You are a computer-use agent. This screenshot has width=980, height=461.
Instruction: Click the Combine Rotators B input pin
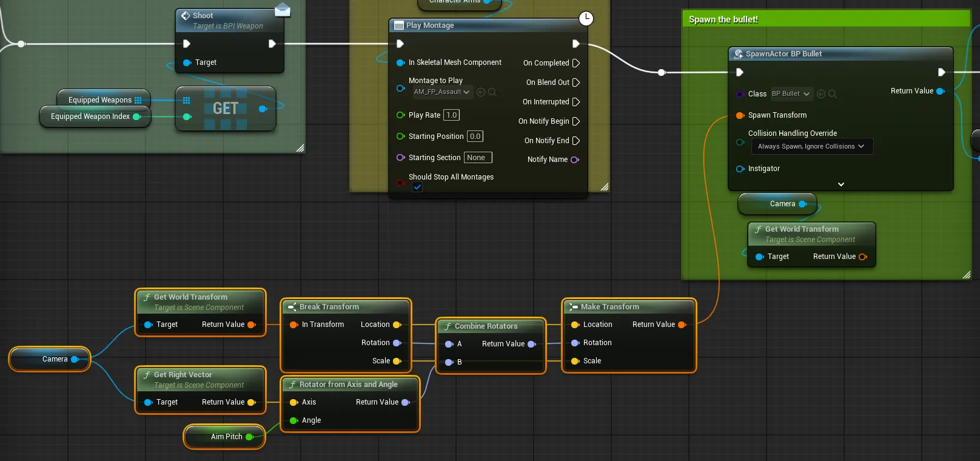click(449, 362)
